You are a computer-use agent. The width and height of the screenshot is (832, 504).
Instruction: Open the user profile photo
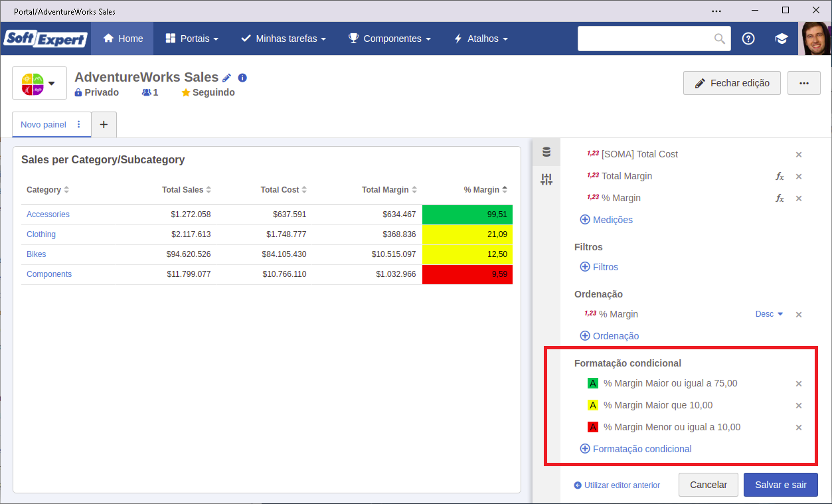point(815,39)
